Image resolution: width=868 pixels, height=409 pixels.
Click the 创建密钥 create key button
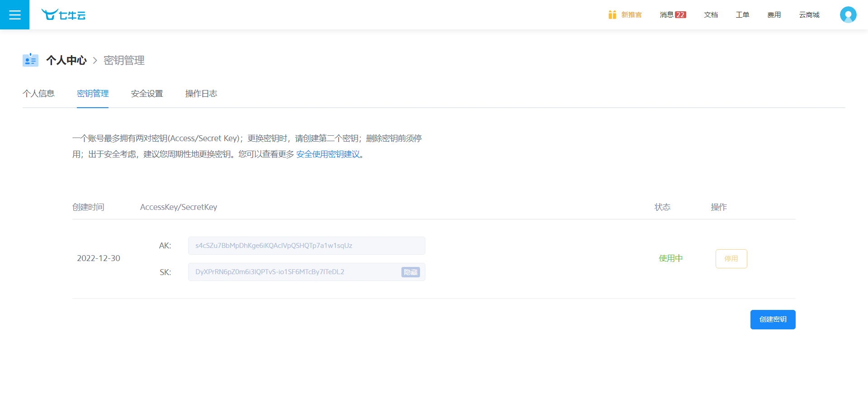[x=773, y=319]
